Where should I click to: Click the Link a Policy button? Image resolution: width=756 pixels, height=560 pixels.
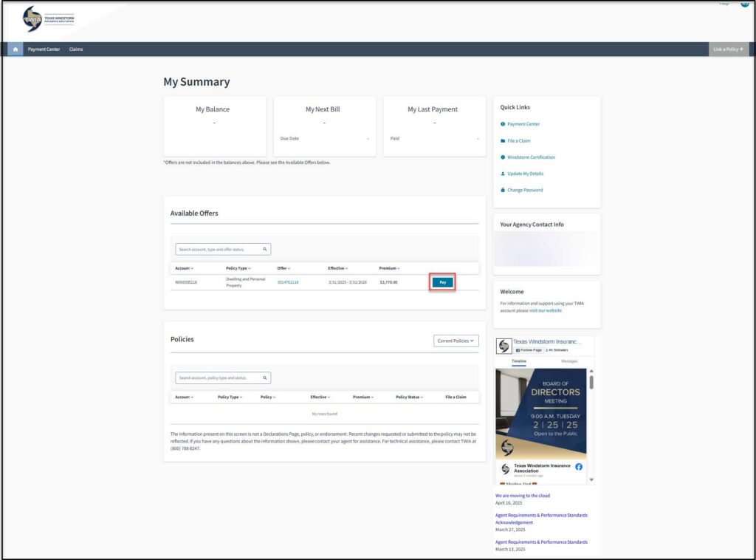728,49
